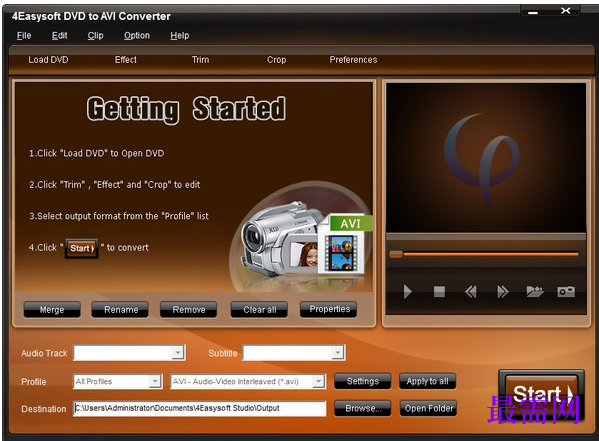Open the Crop tool
The height and width of the screenshot is (441, 599).
[277, 60]
